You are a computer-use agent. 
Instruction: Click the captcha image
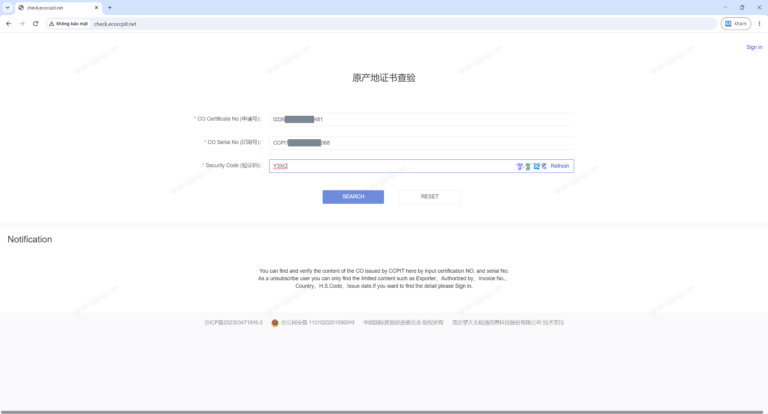click(x=531, y=166)
